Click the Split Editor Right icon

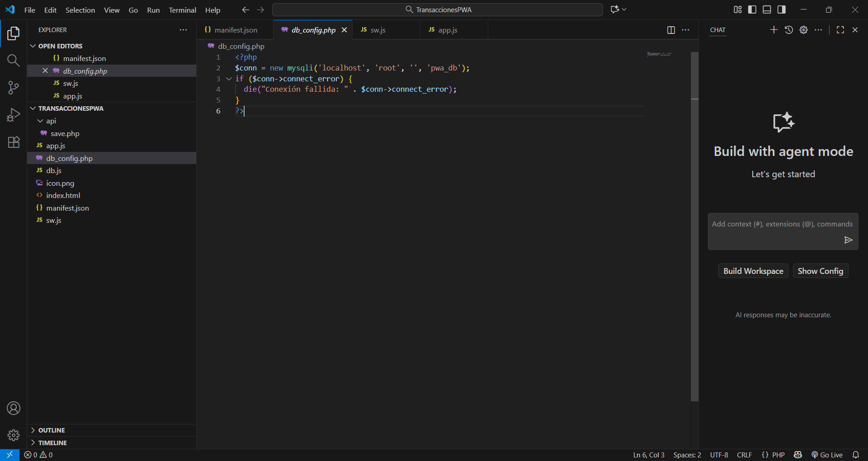point(671,30)
